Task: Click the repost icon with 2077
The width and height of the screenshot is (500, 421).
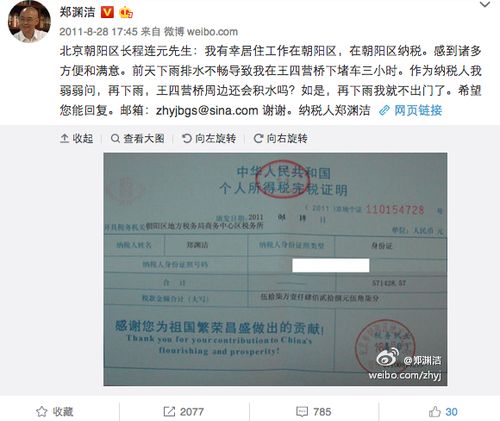Action: click(183, 412)
